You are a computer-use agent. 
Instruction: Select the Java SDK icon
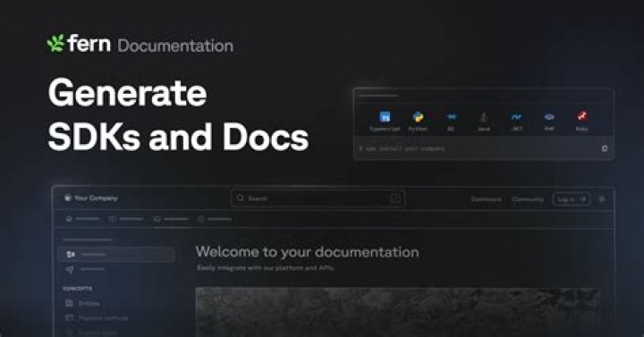pyautogui.click(x=483, y=117)
